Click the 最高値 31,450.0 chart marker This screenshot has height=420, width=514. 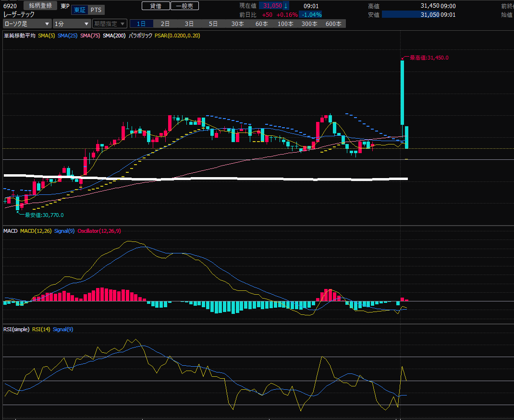(428, 58)
